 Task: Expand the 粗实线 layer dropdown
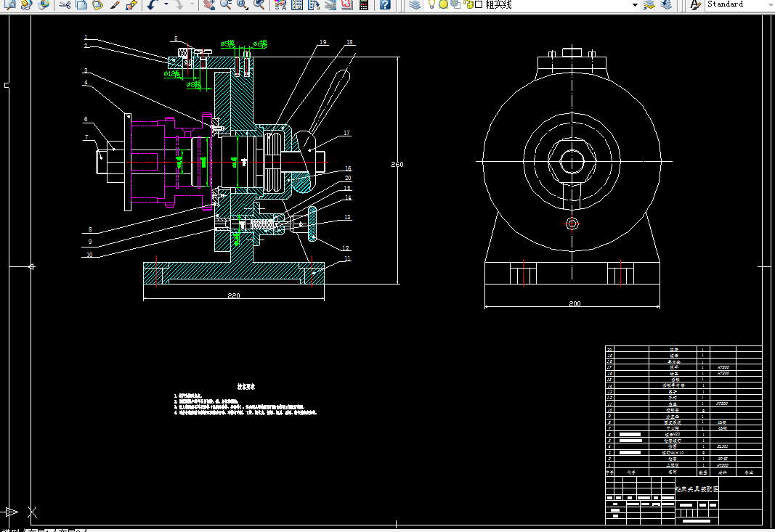635,5
